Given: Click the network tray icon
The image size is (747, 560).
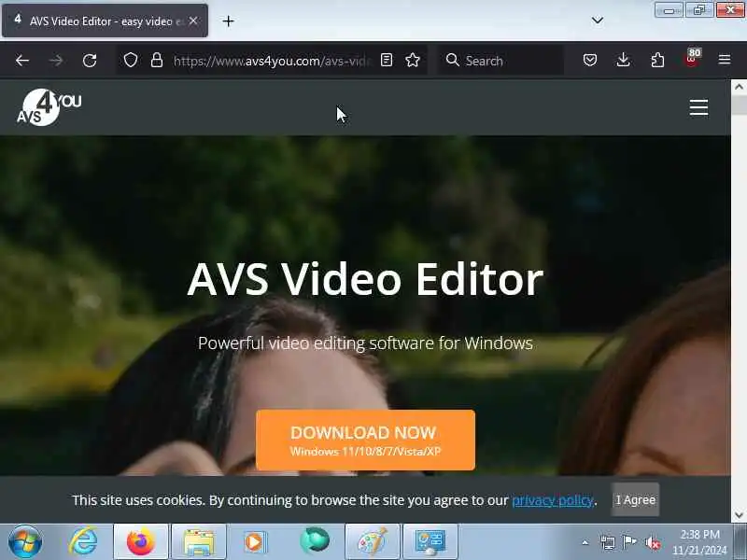Looking at the screenshot, I should [x=608, y=542].
